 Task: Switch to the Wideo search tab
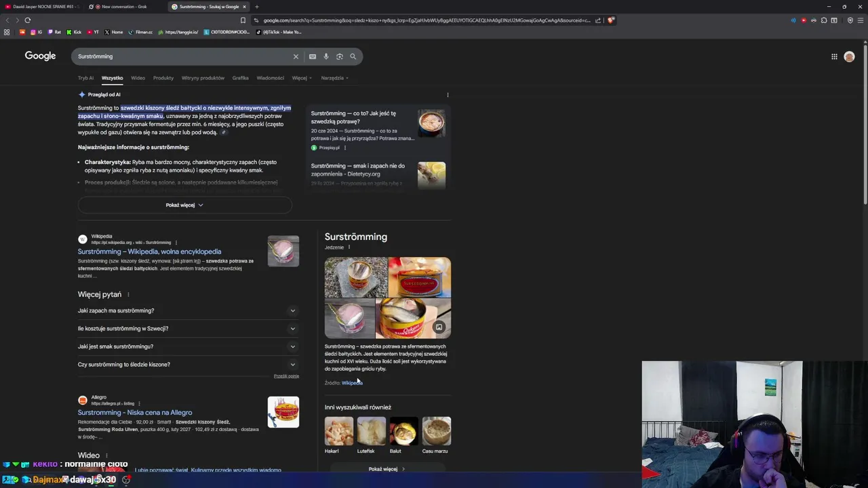point(138,78)
